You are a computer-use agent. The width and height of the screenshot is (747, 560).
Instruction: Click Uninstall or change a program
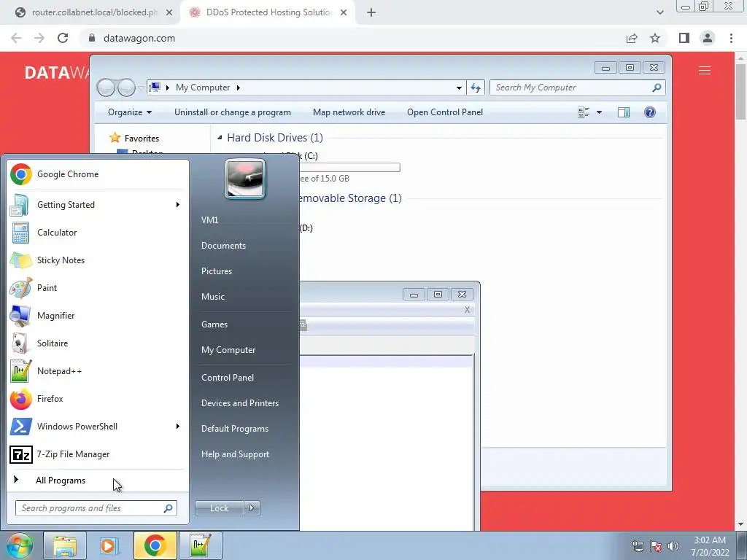[233, 112]
